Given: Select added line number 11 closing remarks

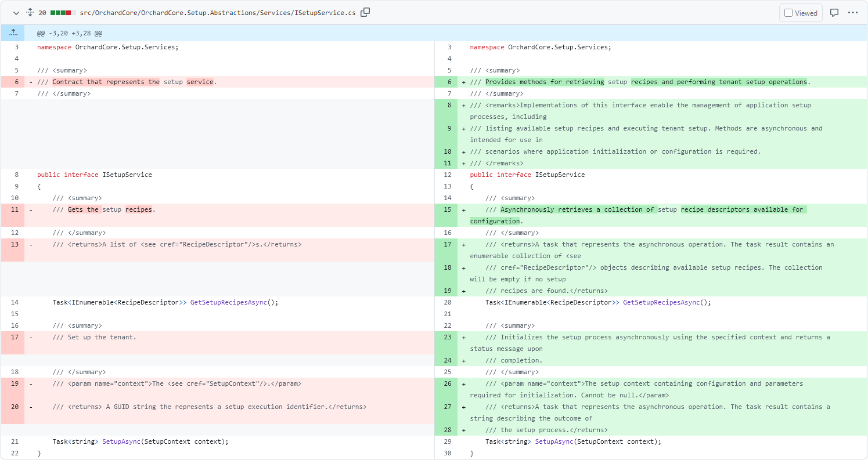Looking at the screenshot, I should click(446, 163).
